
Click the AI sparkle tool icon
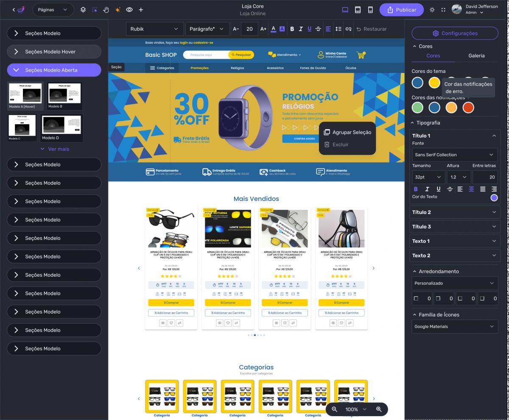click(x=117, y=10)
